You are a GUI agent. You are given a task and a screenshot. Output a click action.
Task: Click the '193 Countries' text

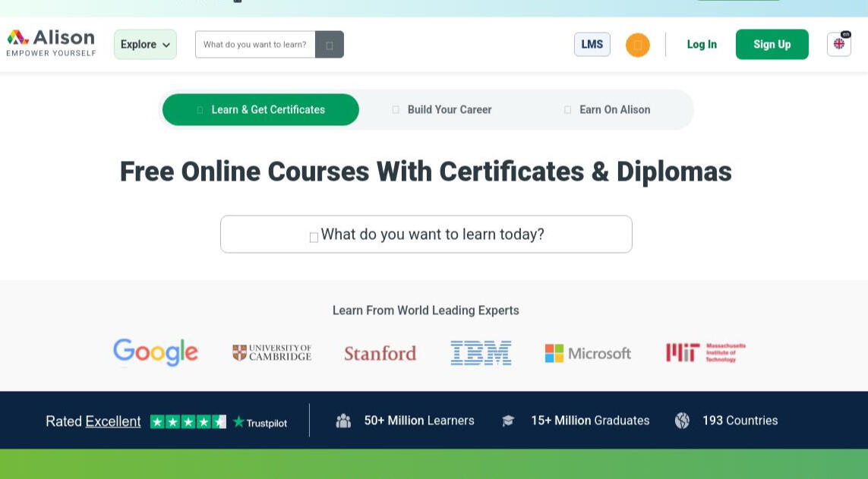click(x=740, y=421)
